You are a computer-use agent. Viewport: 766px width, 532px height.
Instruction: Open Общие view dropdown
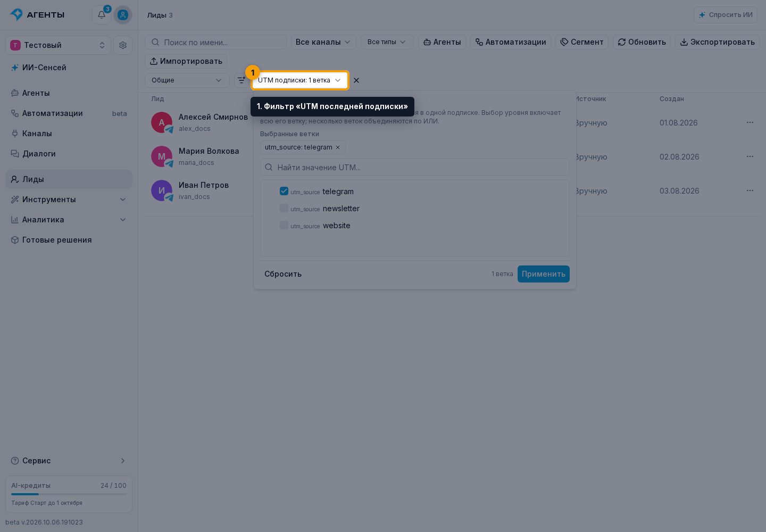(187, 80)
